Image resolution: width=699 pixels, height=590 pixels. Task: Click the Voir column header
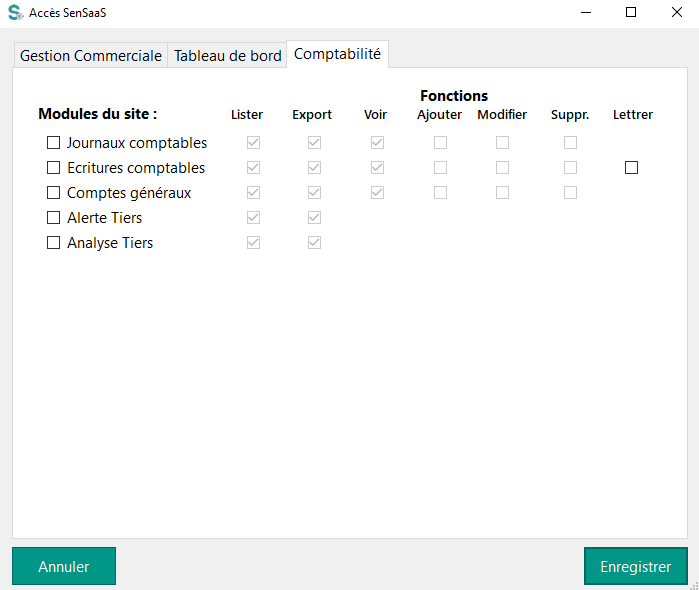click(x=375, y=115)
